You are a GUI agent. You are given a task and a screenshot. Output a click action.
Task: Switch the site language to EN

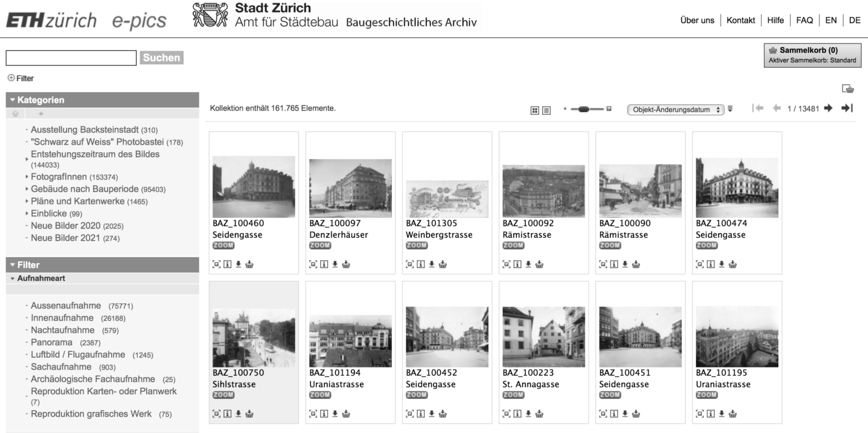831,20
